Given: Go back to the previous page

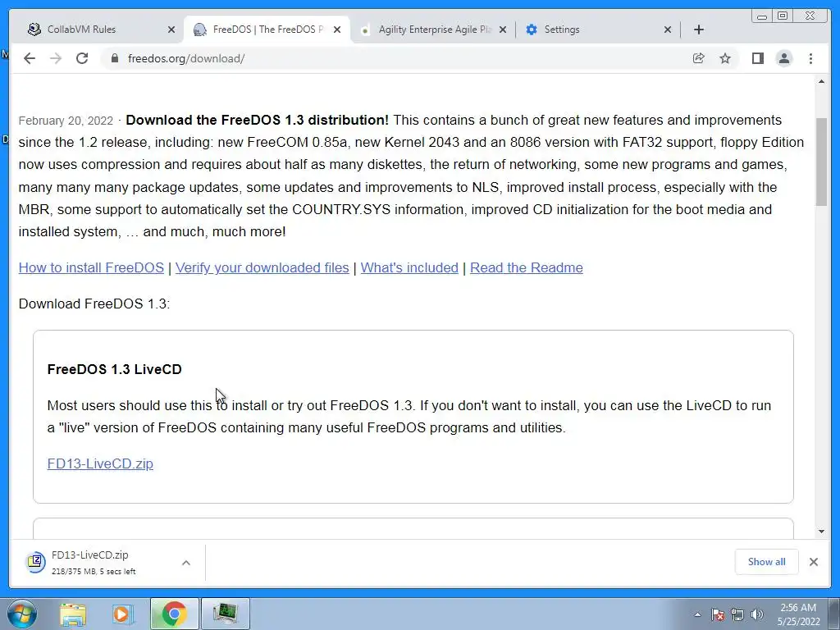Looking at the screenshot, I should (x=30, y=58).
